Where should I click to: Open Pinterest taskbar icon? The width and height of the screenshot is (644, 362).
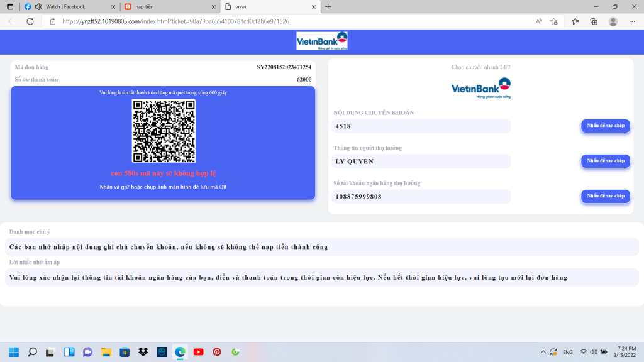[x=217, y=352]
